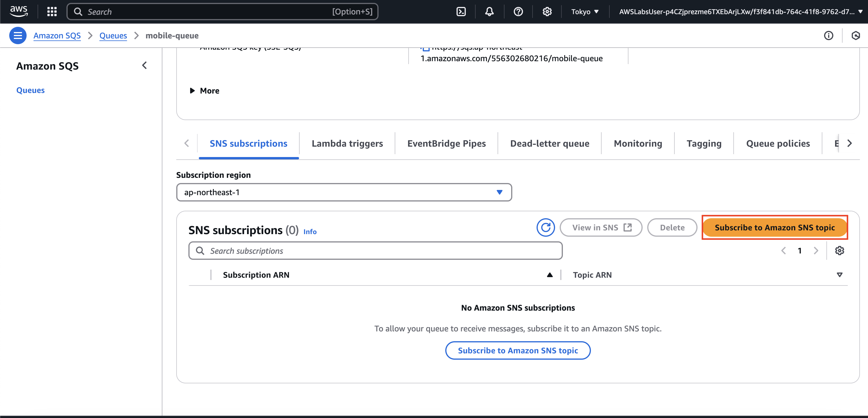Expand the More details section
Image resolution: width=868 pixels, height=418 pixels.
[204, 91]
